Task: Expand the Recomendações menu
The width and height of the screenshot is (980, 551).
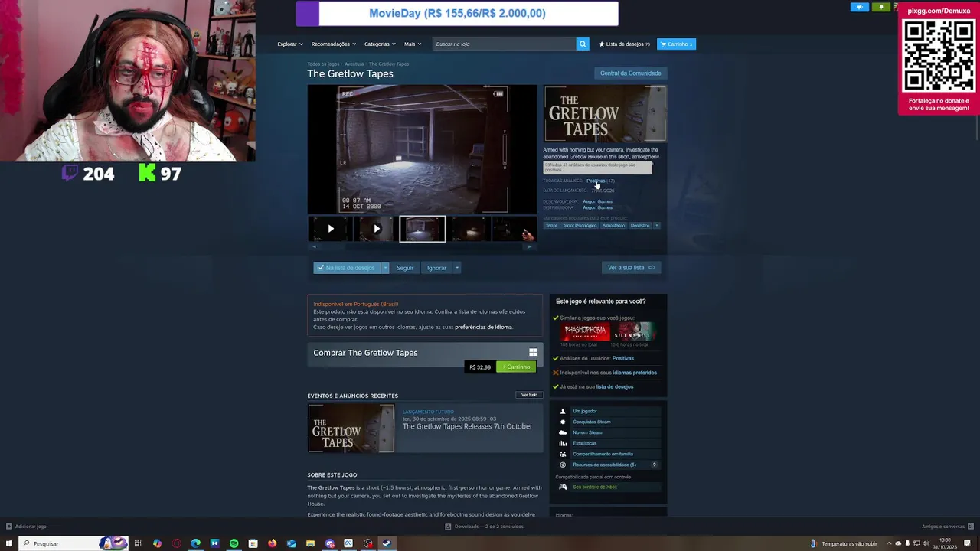Action: pos(333,44)
